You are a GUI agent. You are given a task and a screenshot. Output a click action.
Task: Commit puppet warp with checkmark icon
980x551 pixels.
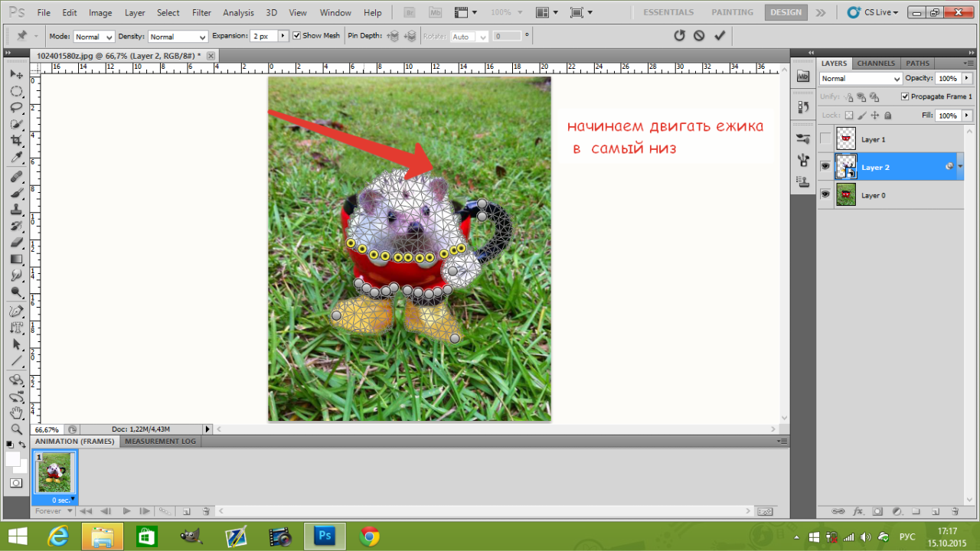719,36
